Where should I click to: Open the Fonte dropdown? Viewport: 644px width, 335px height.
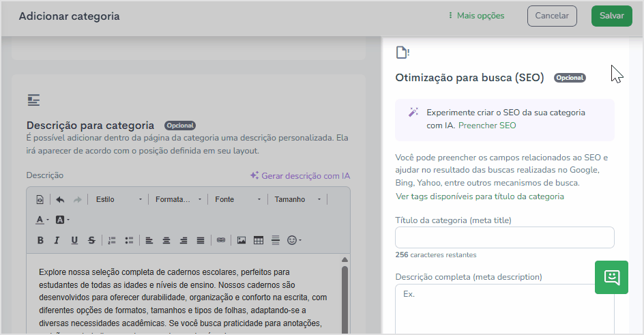pos(238,199)
